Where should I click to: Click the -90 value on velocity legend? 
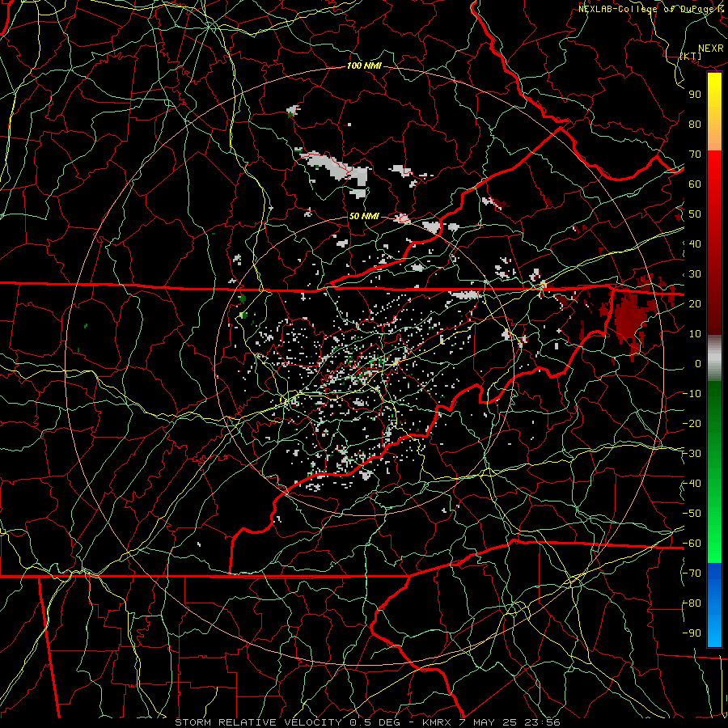692,633
